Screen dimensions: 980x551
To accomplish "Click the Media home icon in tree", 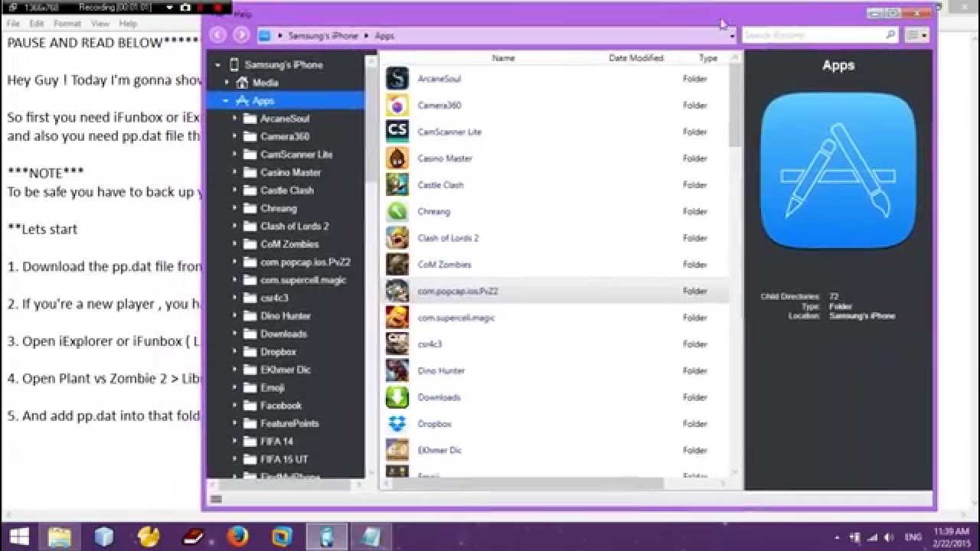I will [242, 83].
